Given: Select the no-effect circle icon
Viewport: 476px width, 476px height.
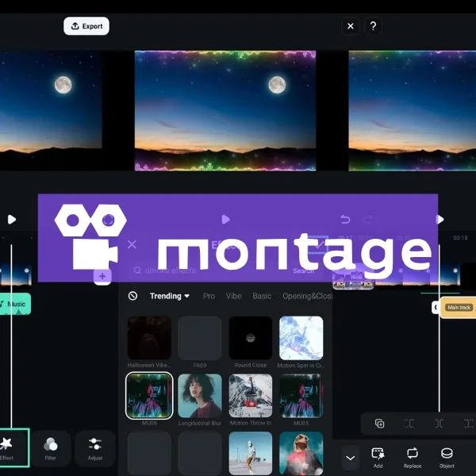Looking at the screenshot, I should 132,296.
